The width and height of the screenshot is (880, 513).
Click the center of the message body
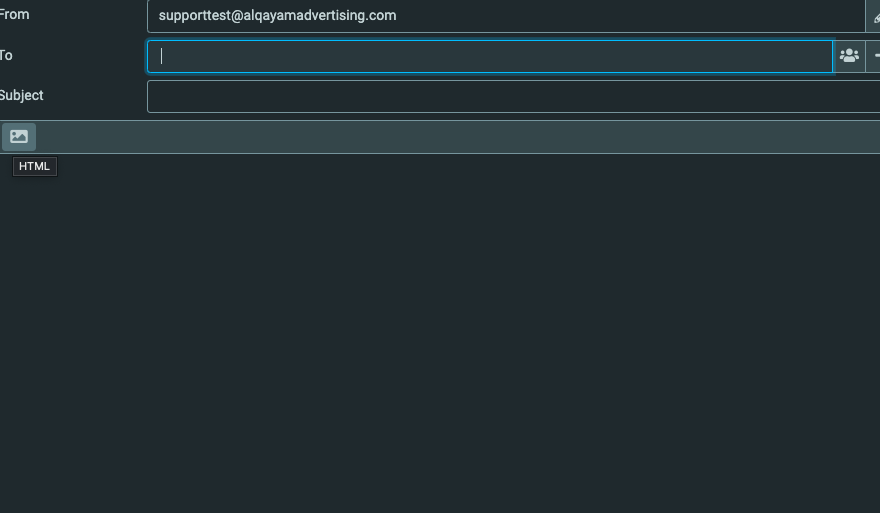(x=440, y=333)
